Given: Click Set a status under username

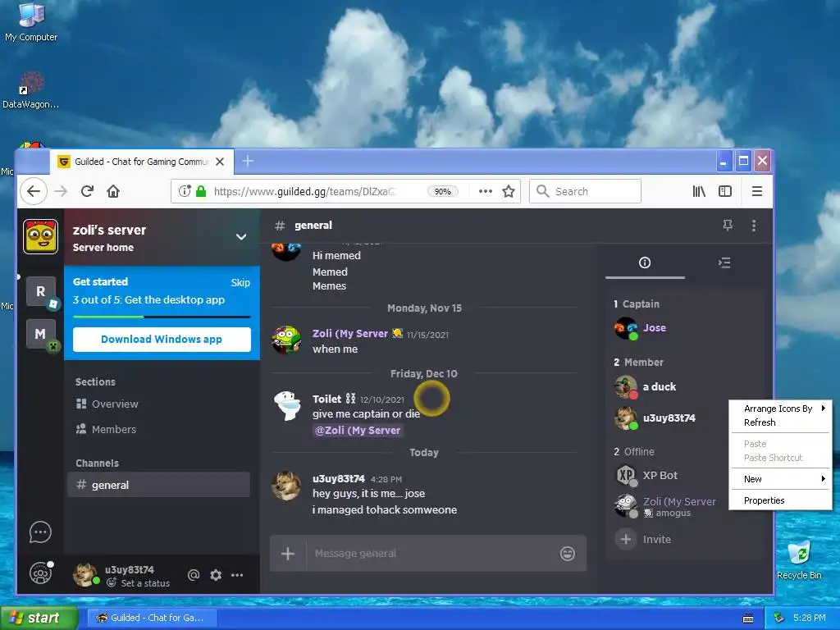Looking at the screenshot, I should pyautogui.click(x=139, y=583).
